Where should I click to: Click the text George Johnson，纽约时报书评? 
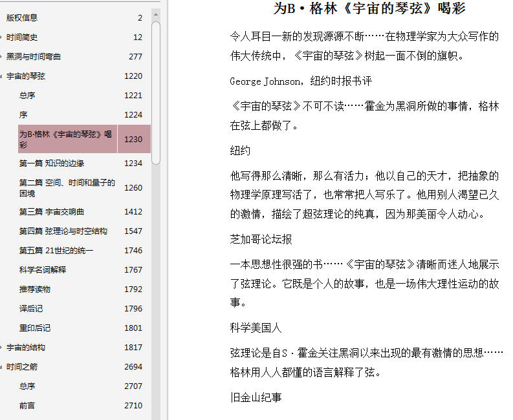pos(301,81)
